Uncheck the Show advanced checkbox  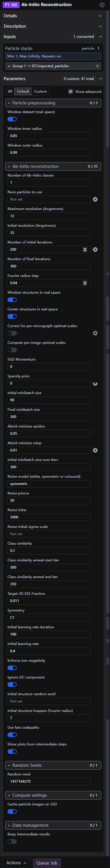click(x=70, y=92)
